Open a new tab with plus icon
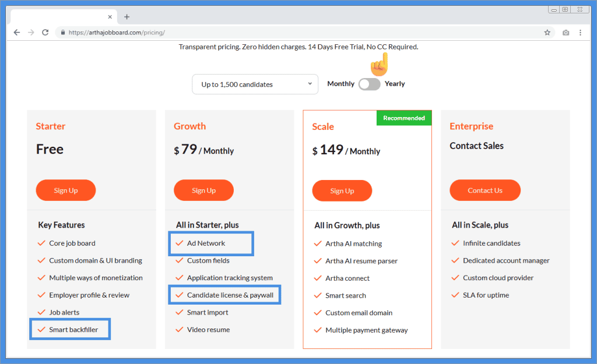 tap(127, 17)
